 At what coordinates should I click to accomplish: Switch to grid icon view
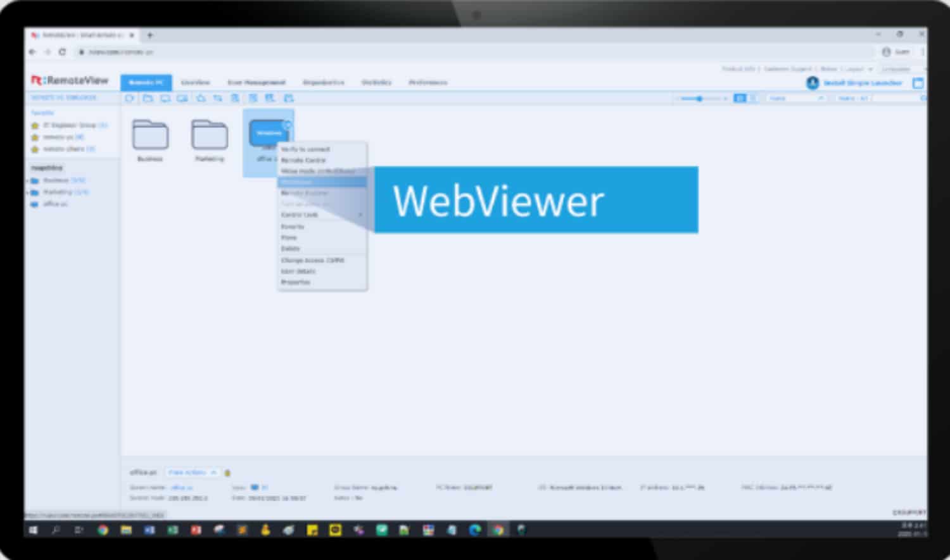click(739, 99)
